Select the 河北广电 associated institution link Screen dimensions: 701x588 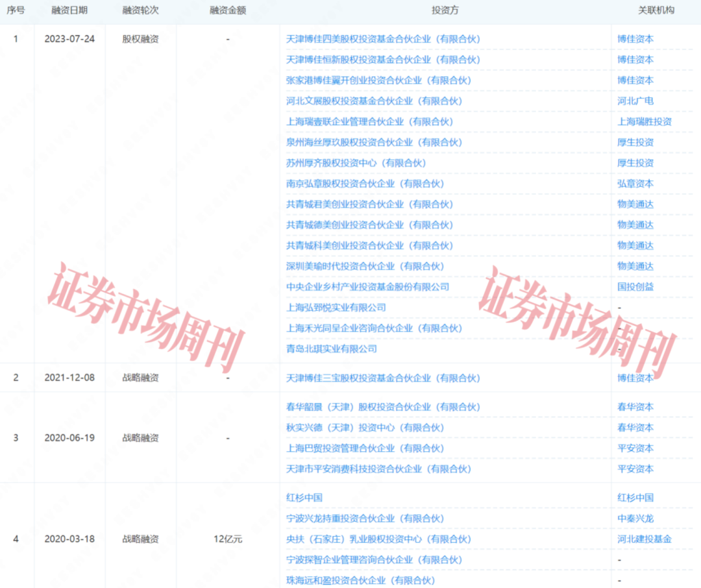pos(635,101)
